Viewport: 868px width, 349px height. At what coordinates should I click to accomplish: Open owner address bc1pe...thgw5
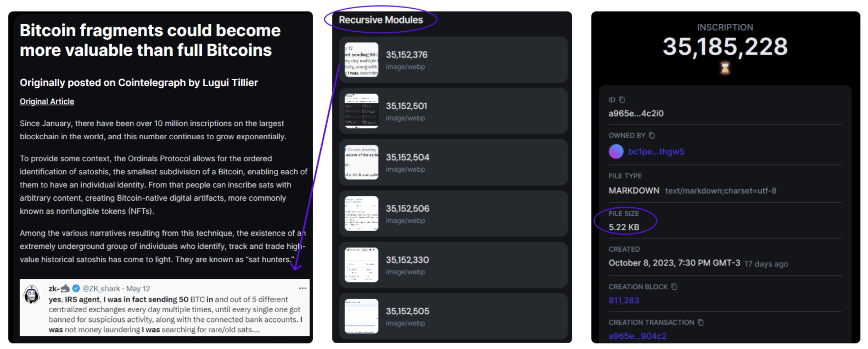click(656, 152)
